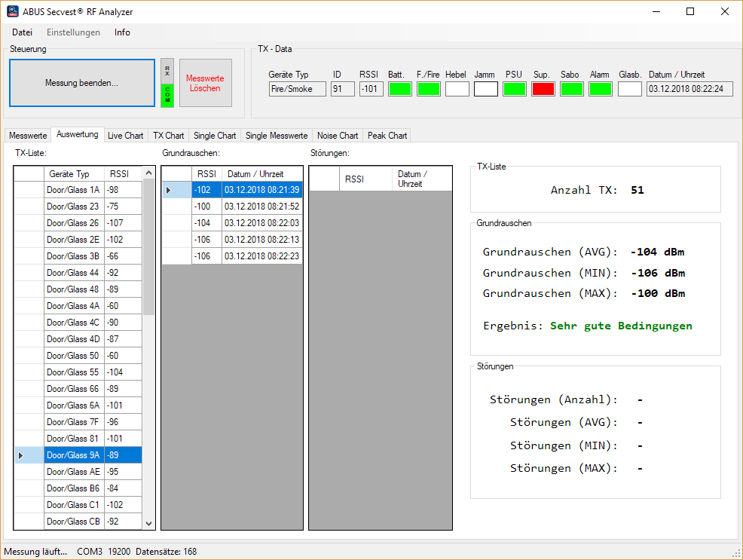Click the green COM status indicator

tap(167, 95)
